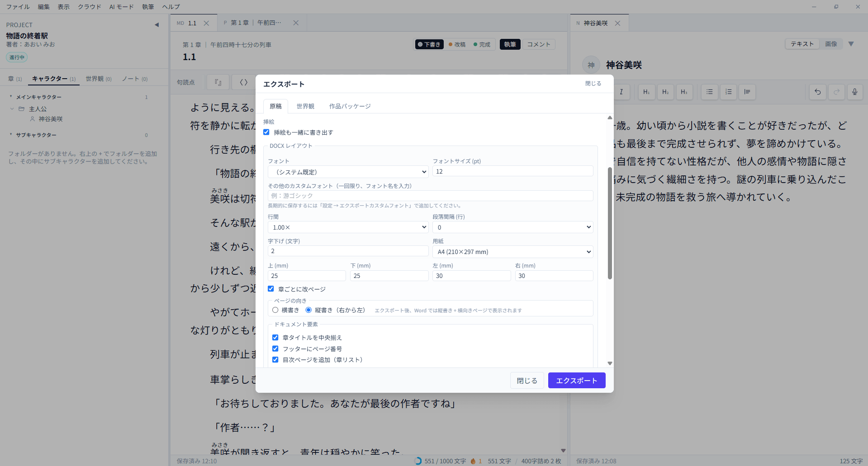Open the 章 (1) sidebar tab
This screenshot has width=868, height=466.
coord(15,79)
